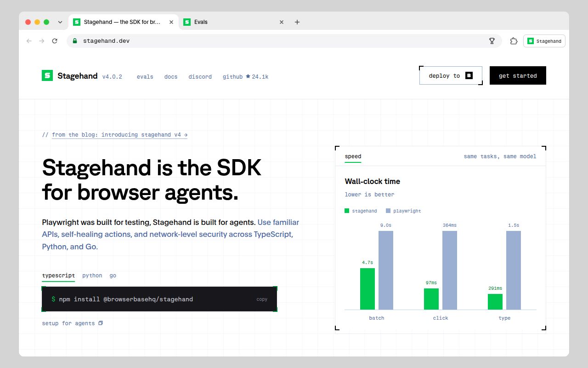Open the github 24.1k stars link
The image size is (588, 368).
click(x=246, y=77)
